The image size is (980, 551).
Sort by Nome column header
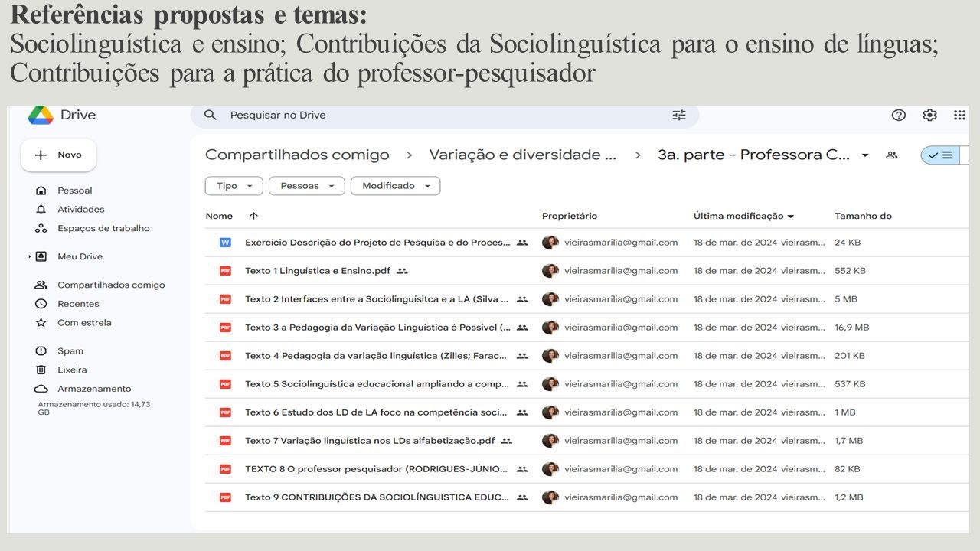pyautogui.click(x=219, y=216)
